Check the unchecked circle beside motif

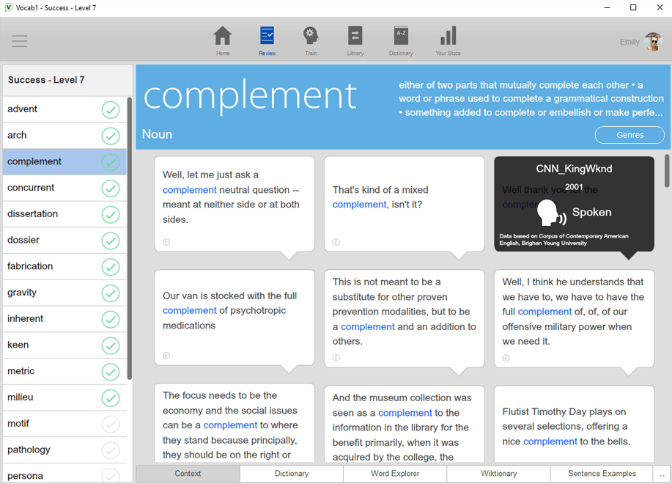point(110,424)
